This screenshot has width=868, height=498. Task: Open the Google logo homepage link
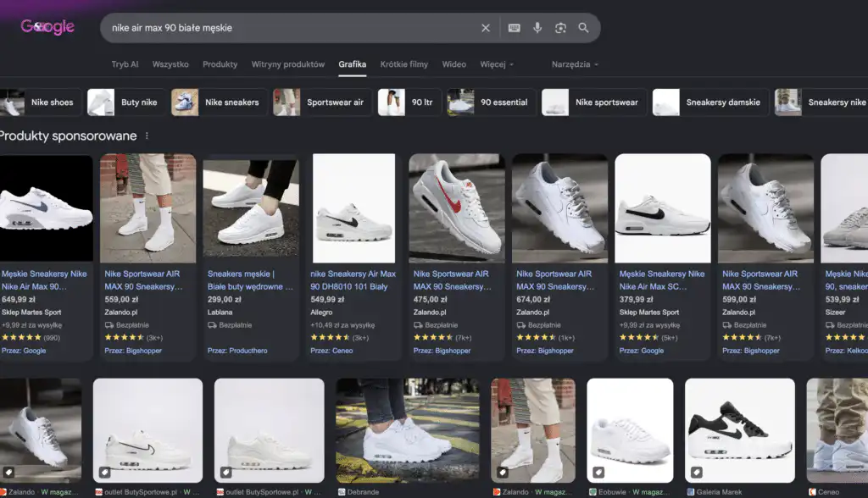(47, 26)
